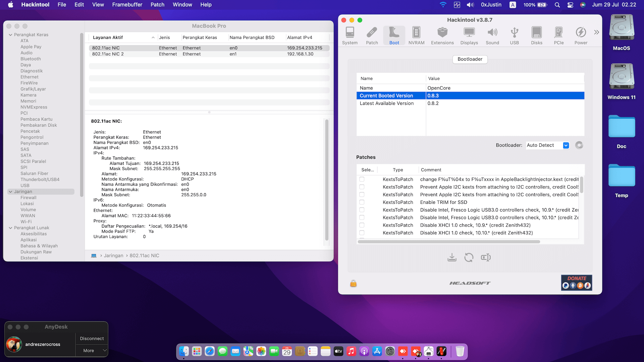
Task: Open the Help menu
Action: (206, 5)
